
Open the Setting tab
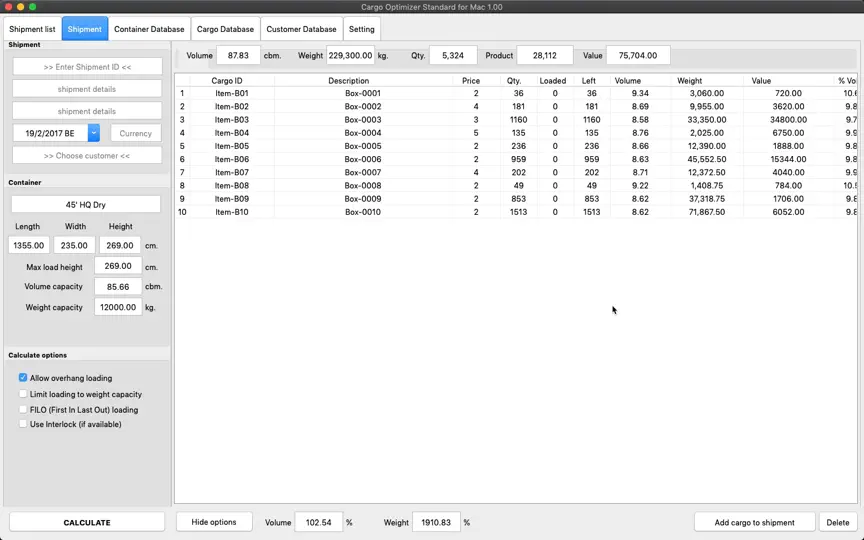(361, 29)
